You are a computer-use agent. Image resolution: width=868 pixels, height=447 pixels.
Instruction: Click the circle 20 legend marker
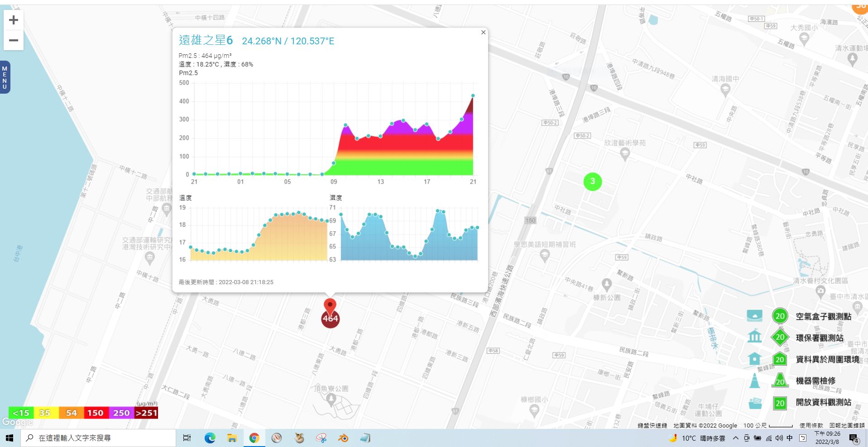pyautogui.click(x=780, y=316)
